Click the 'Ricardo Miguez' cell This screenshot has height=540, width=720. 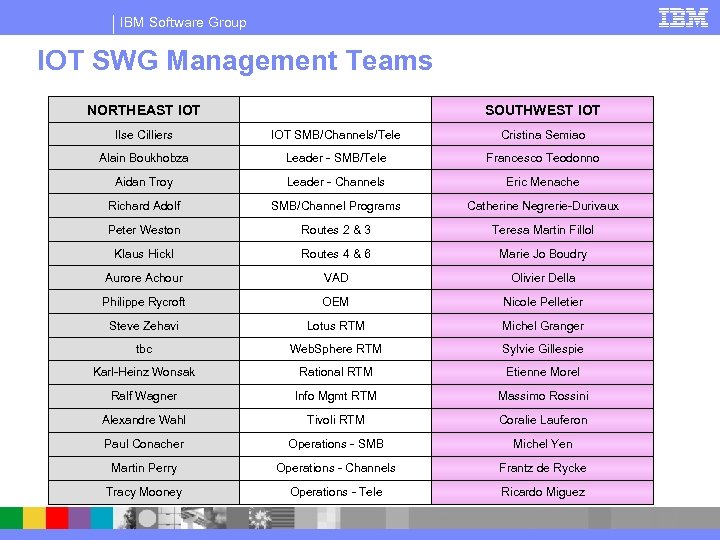pyautogui.click(x=542, y=492)
